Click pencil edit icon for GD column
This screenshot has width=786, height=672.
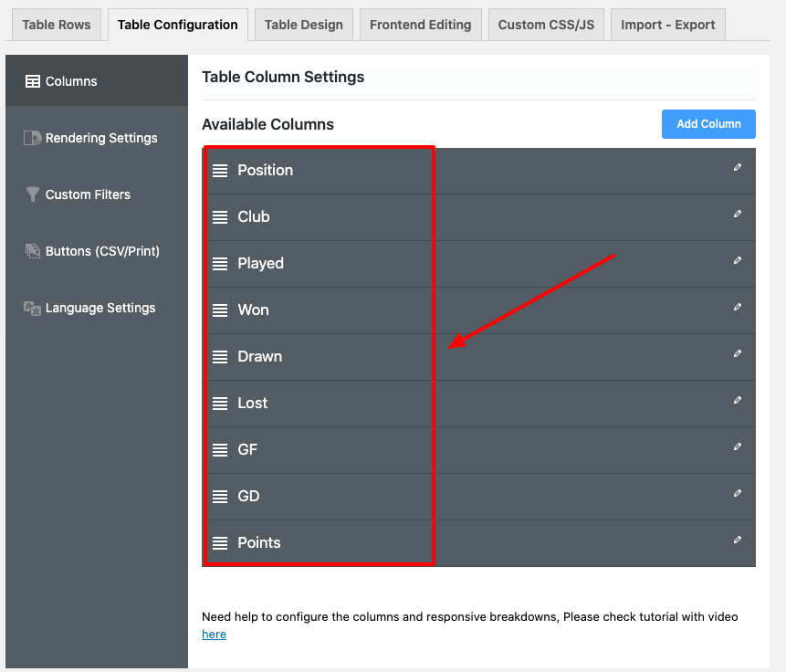pyautogui.click(x=738, y=494)
